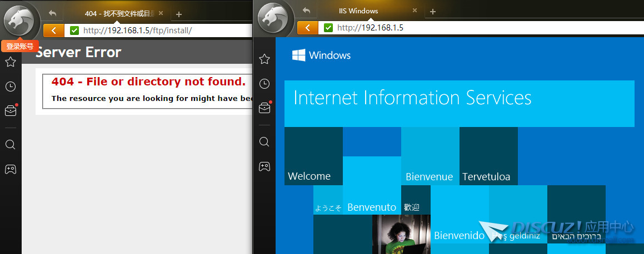Image resolution: width=644 pixels, height=254 pixels.
Task: Go back using orange arrow in right window
Action: tap(308, 27)
